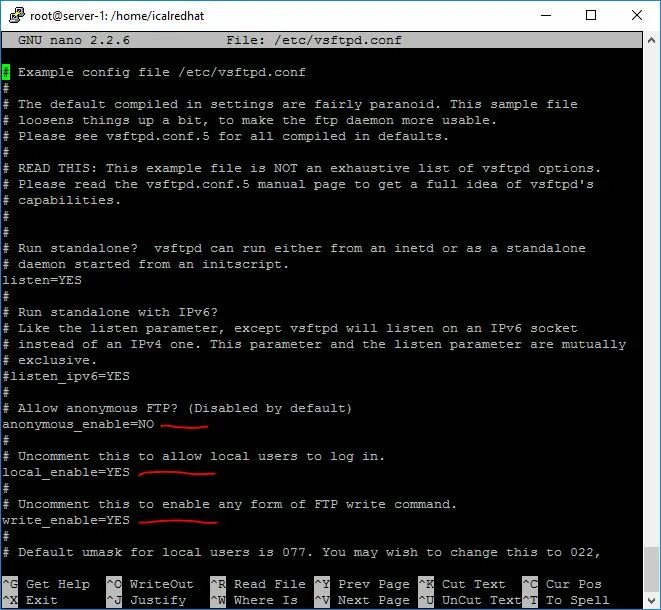Click the green cursor at first line start
The image size is (661, 610).
6,72
